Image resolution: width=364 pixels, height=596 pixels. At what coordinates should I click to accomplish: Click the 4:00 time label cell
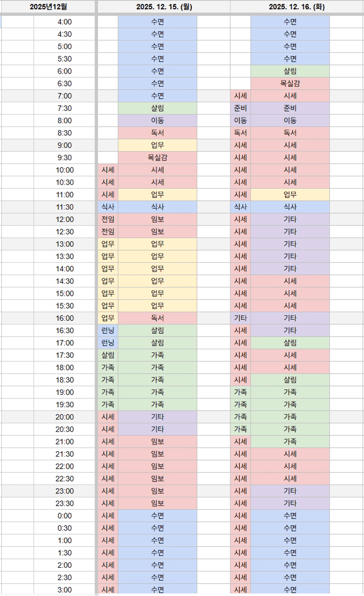tap(65, 22)
